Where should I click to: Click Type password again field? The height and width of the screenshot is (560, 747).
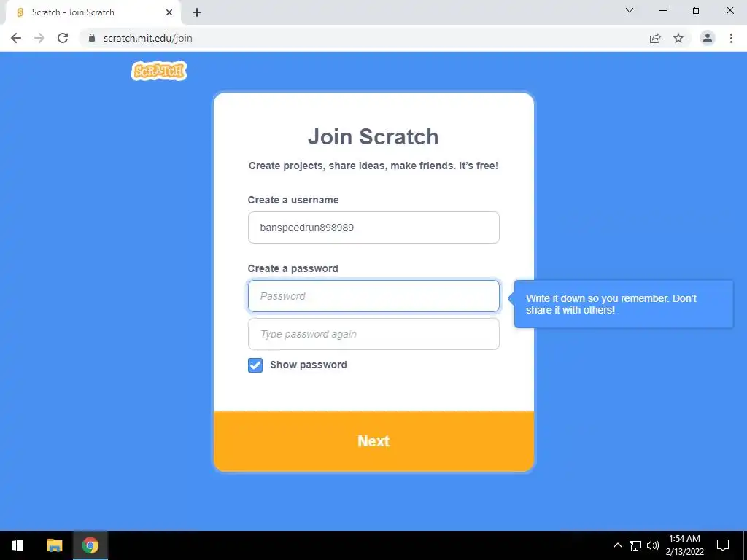(x=373, y=334)
